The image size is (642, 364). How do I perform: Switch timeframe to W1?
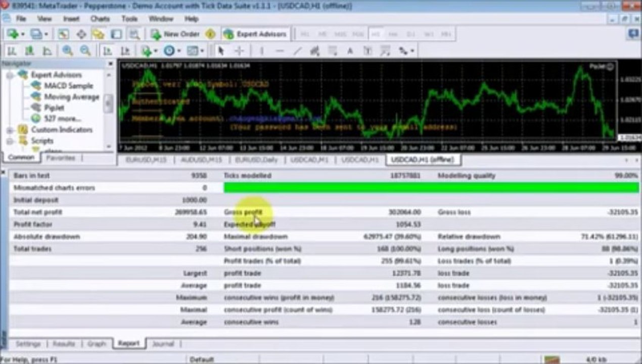click(x=428, y=34)
